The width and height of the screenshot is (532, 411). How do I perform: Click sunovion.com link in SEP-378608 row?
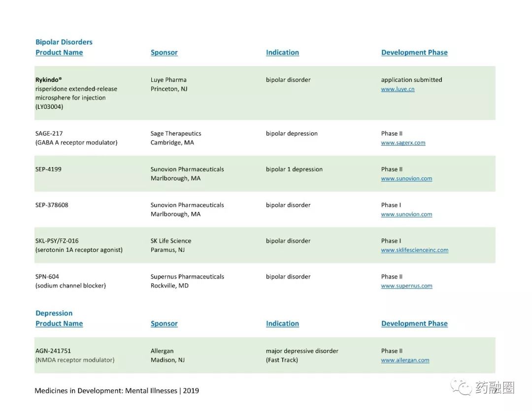[406, 214]
